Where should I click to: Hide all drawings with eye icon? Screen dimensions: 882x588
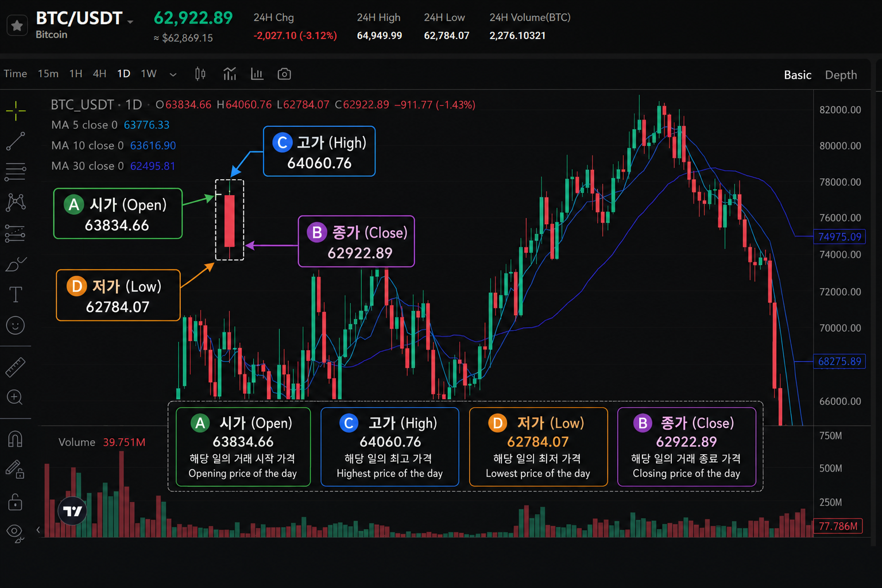tap(16, 533)
